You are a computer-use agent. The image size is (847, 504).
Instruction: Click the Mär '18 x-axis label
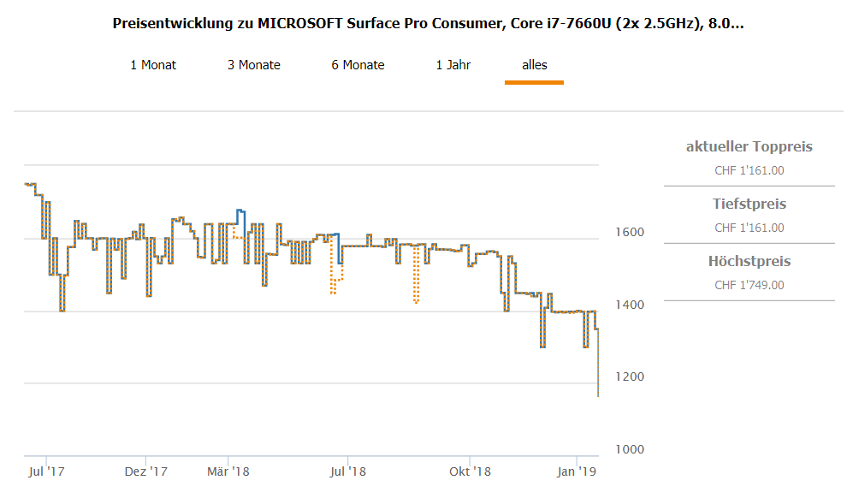pyautogui.click(x=228, y=471)
